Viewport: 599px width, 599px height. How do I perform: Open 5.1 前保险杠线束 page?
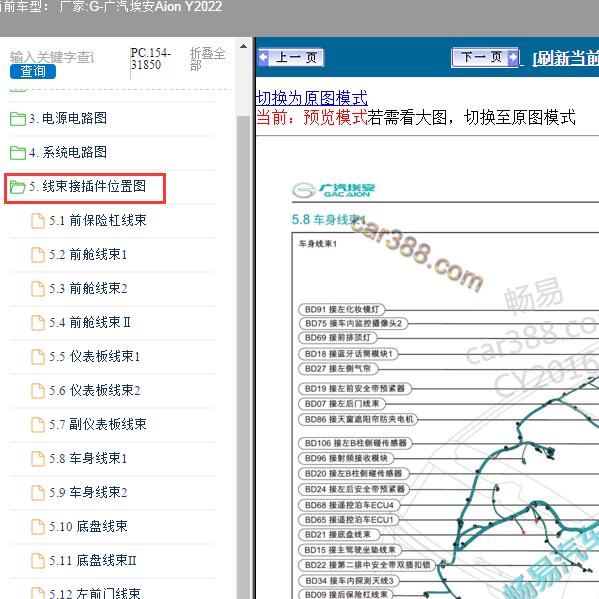98,220
